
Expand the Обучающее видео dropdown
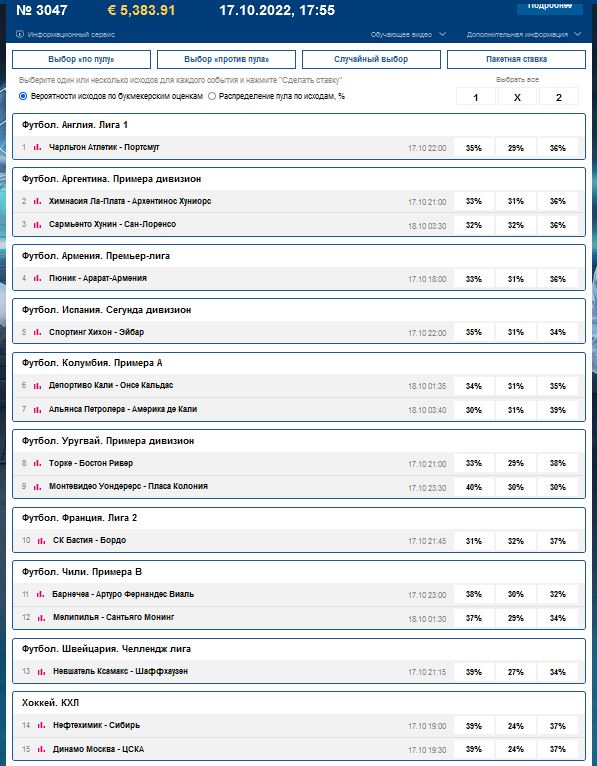click(408, 35)
